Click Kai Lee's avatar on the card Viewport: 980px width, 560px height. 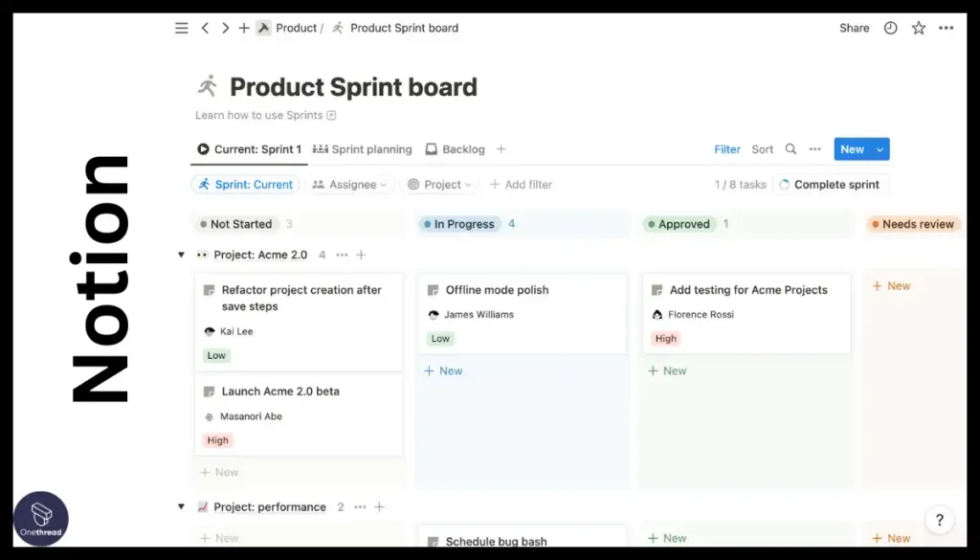(210, 331)
